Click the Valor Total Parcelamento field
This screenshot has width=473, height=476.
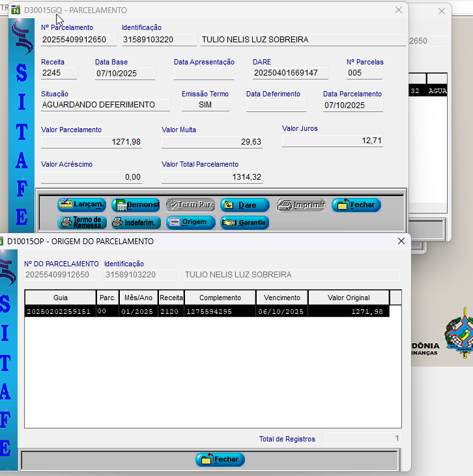click(x=212, y=177)
